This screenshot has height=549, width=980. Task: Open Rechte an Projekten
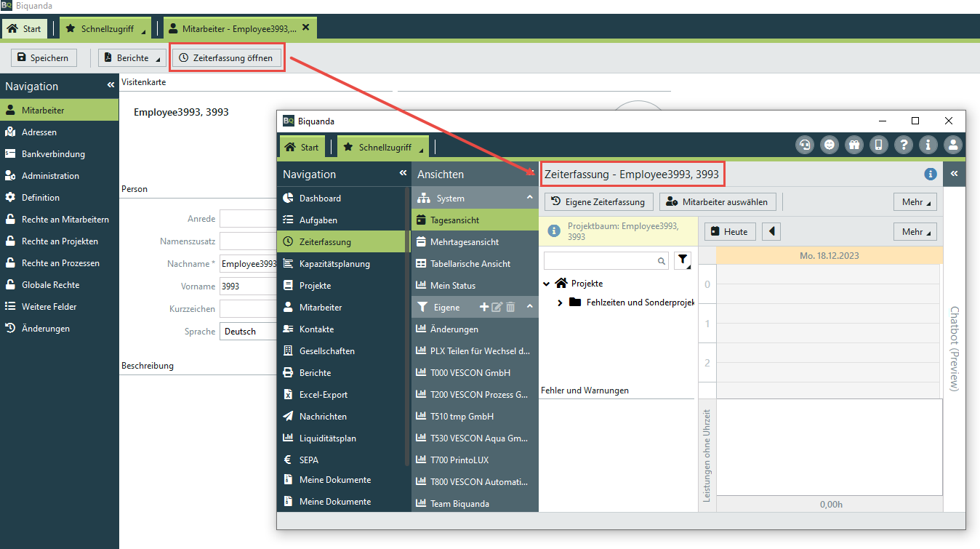pyautogui.click(x=60, y=241)
